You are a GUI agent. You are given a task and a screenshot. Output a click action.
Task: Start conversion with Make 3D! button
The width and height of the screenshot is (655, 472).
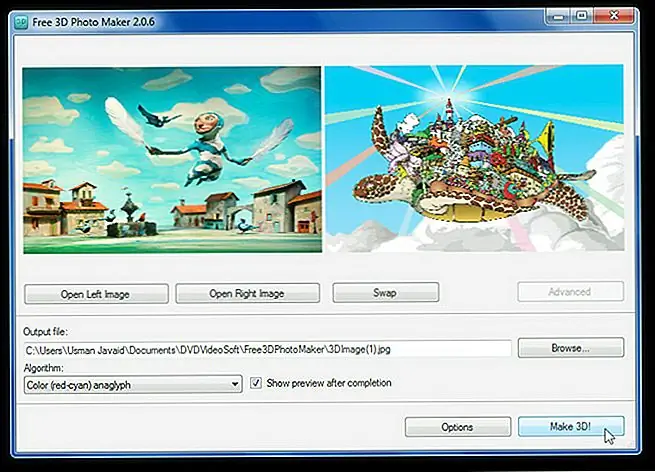(x=570, y=427)
